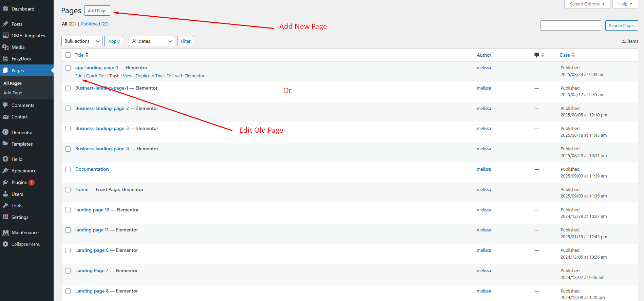Click the Dashboard gauge icon in sidebar

(x=5, y=9)
